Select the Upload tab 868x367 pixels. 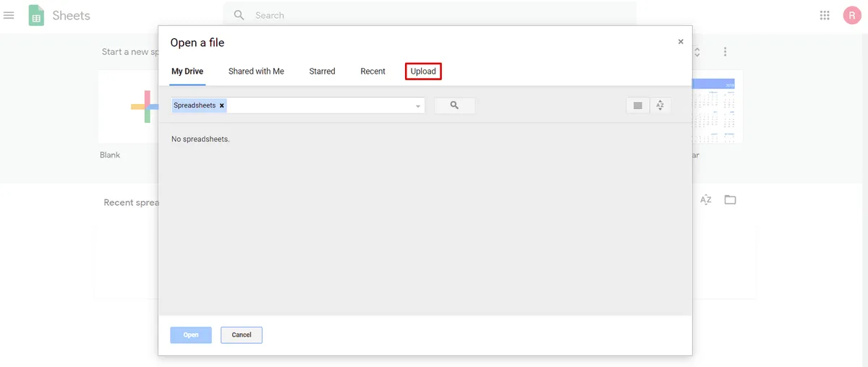(423, 72)
